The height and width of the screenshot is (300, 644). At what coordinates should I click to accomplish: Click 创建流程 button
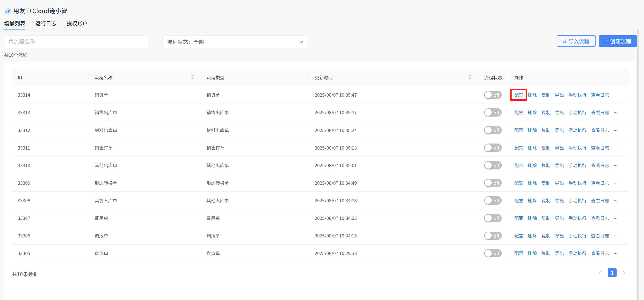tap(618, 41)
